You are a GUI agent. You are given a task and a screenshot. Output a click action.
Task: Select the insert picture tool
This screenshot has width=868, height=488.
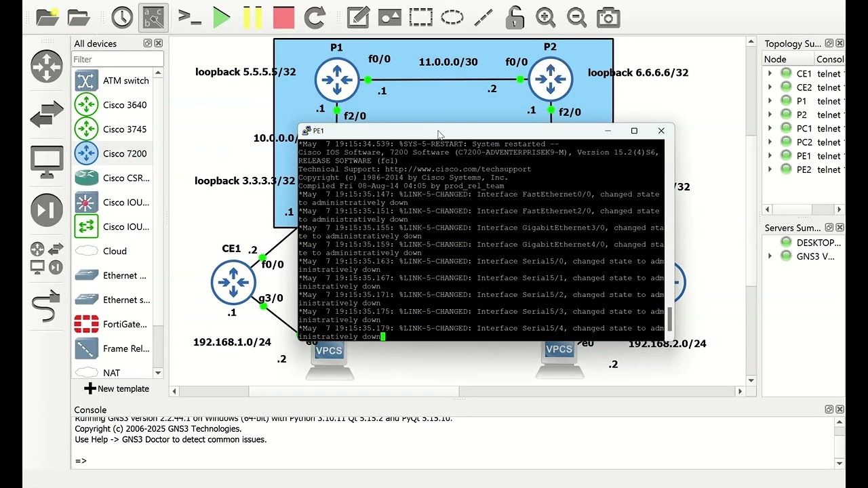pyautogui.click(x=389, y=18)
